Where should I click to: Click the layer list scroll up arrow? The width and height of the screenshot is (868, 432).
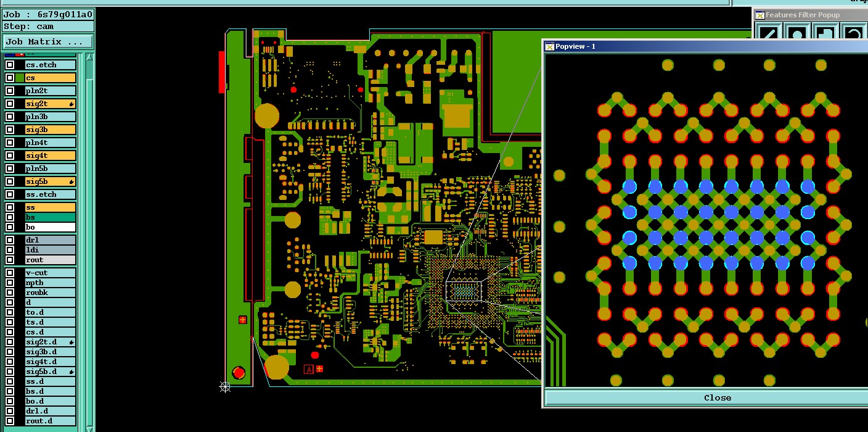89,57
